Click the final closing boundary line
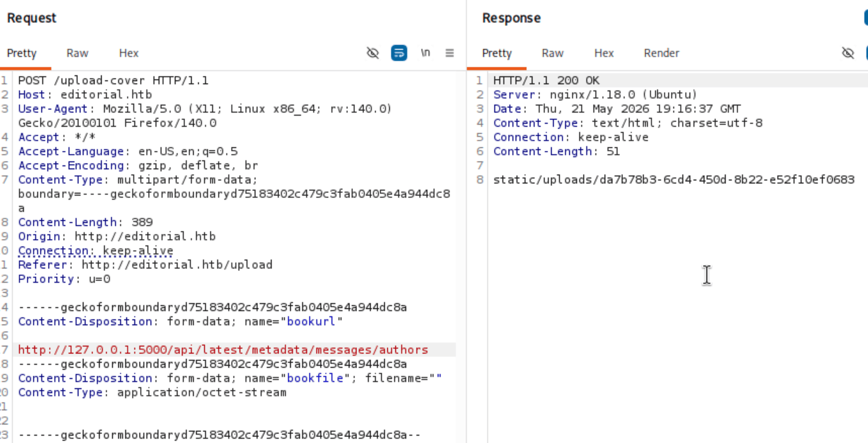The image size is (868, 443). 219,435
